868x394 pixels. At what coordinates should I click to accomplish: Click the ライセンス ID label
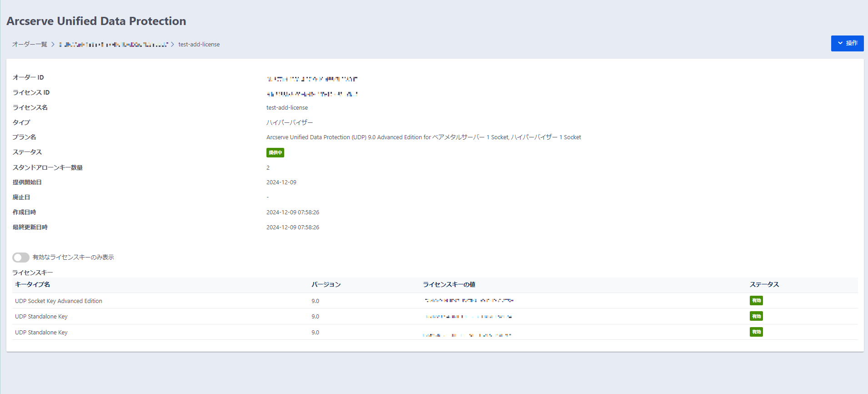pos(31,92)
